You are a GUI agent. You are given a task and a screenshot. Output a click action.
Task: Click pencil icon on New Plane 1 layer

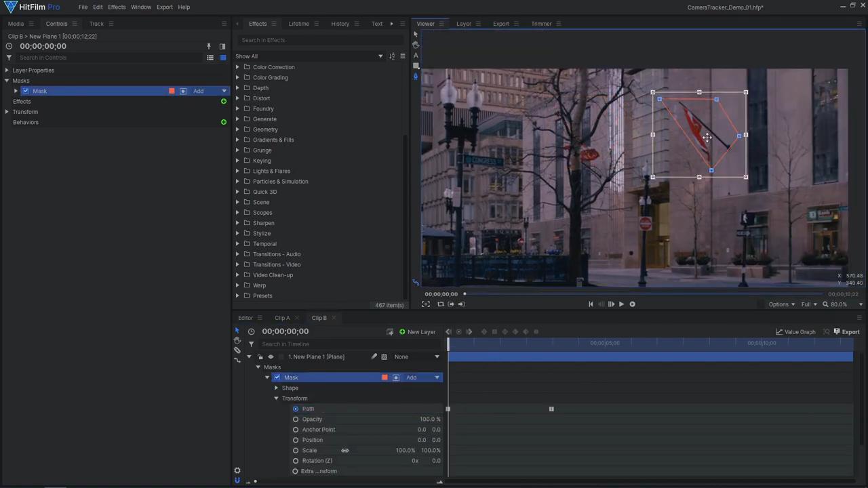coord(374,357)
